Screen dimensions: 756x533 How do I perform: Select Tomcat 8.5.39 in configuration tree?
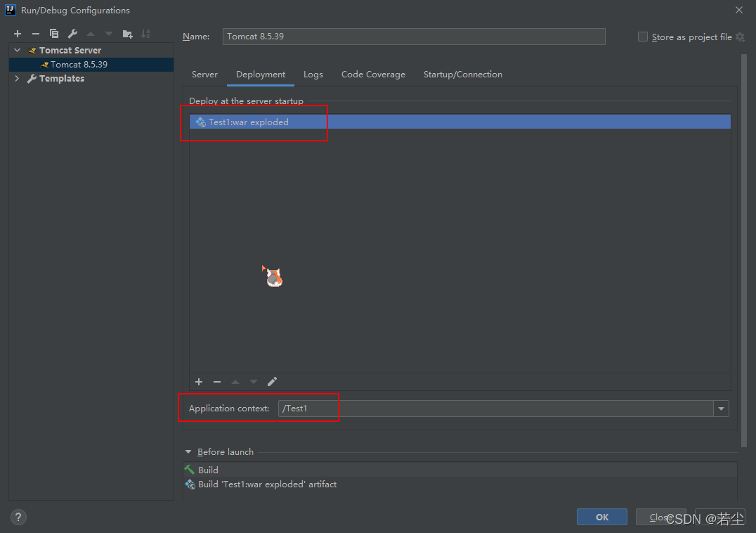pos(91,64)
